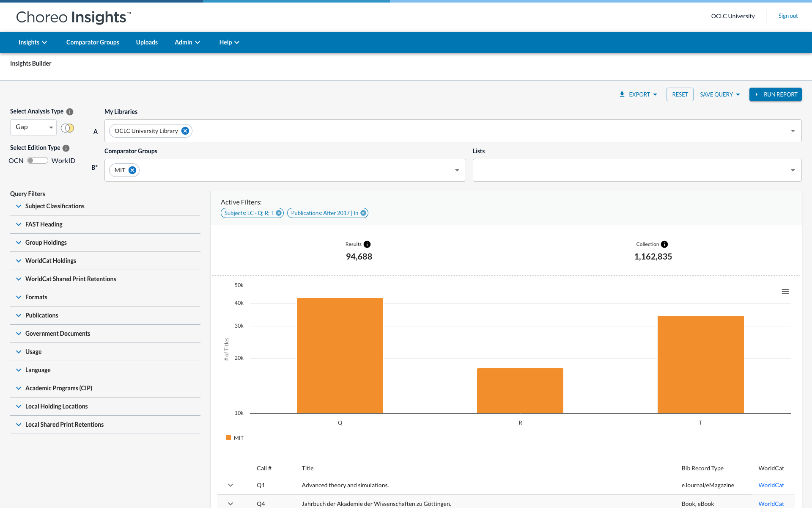
Task: Open the chart hamburger menu icon
Action: tap(785, 292)
